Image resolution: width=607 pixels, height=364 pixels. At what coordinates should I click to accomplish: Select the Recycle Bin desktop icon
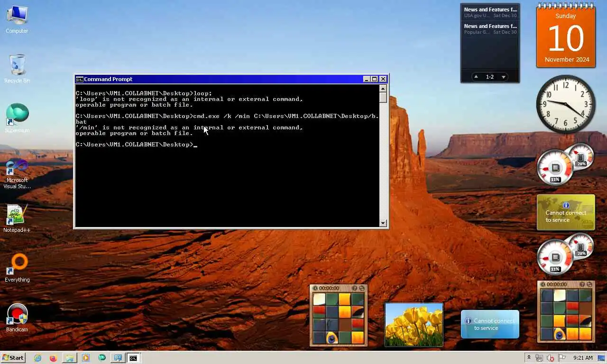(x=17, y=69)
